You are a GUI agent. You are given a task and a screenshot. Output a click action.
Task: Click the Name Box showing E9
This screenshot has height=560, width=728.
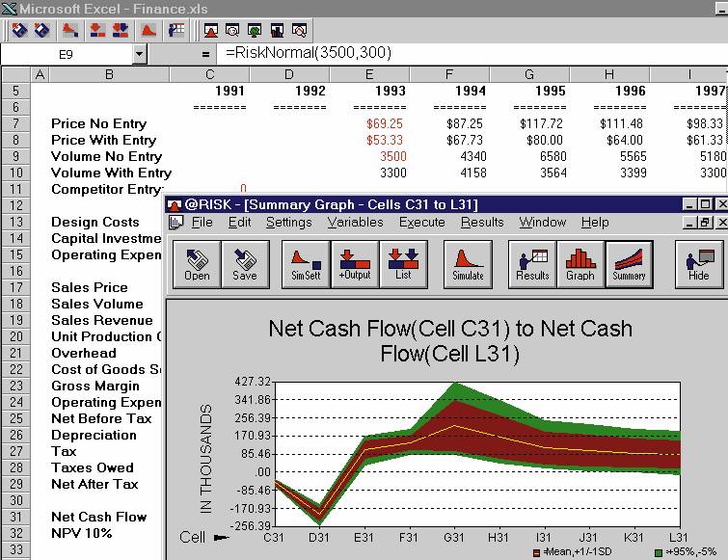pyautogui.click(x=67, y=54)
